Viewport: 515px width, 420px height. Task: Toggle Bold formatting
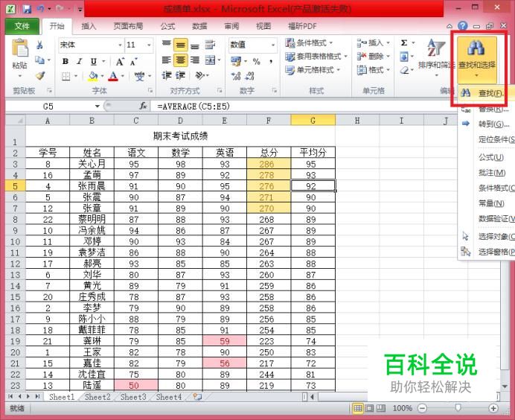[x=65, y=61]
